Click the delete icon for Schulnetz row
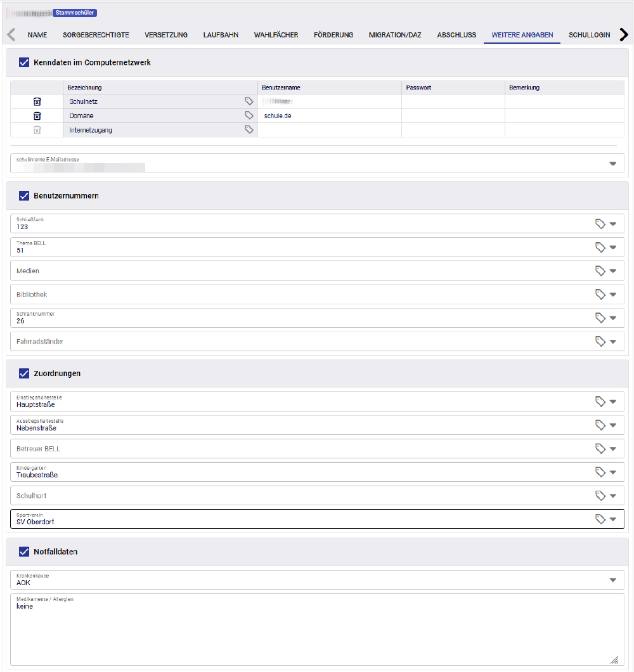 click(x=37, y=101)
